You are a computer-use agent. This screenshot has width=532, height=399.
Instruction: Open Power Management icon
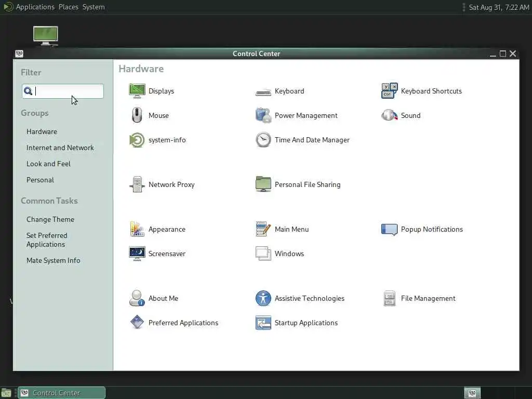pyautogui.click(x=263, y=115)
